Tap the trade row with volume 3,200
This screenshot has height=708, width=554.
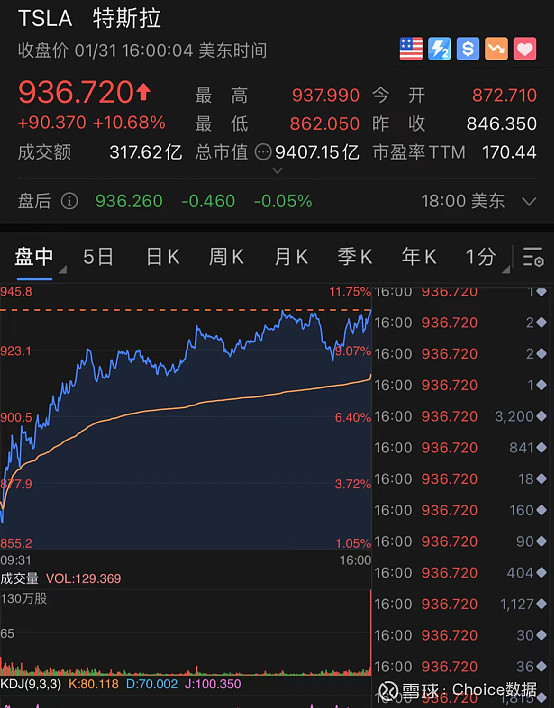point(461,416)
